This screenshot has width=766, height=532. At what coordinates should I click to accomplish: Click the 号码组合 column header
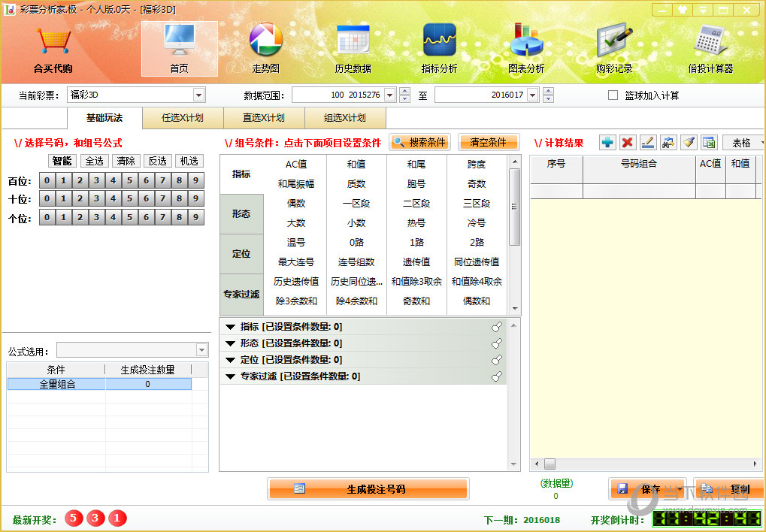pyautogui.click(x=639, y=164)
